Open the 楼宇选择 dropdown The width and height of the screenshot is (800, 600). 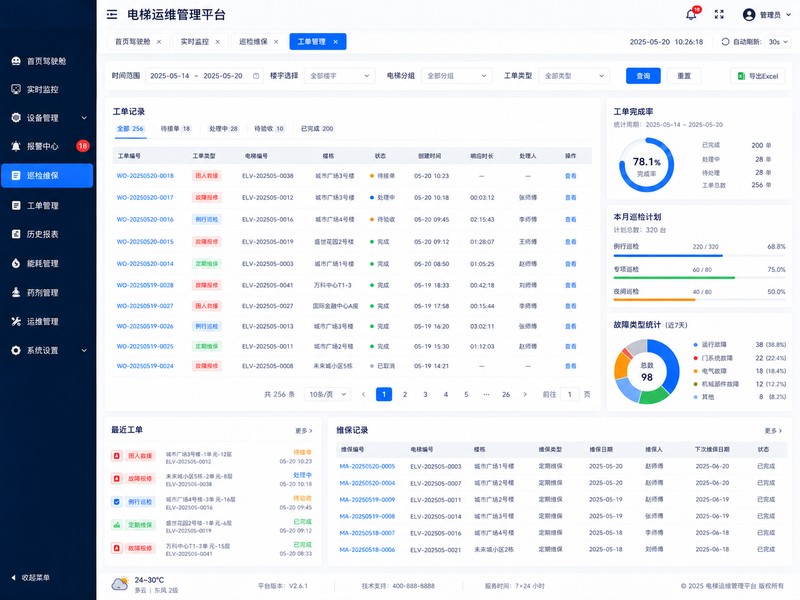point(340,76)
